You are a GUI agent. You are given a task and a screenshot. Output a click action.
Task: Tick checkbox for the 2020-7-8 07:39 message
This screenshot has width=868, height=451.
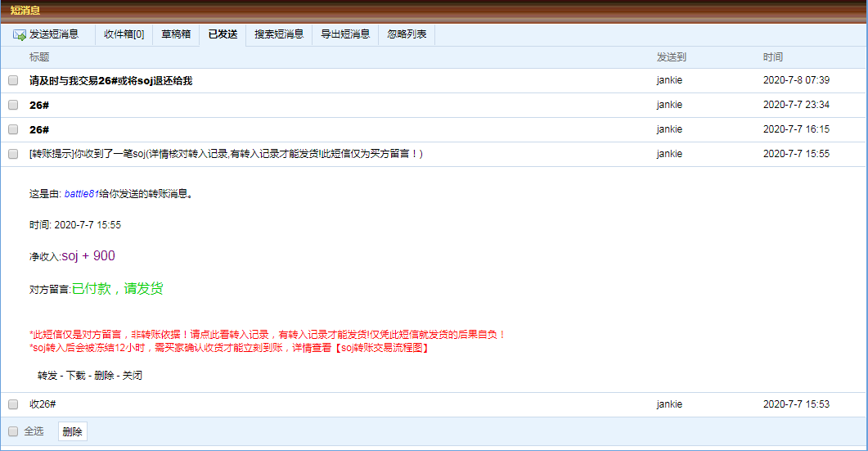13,80
